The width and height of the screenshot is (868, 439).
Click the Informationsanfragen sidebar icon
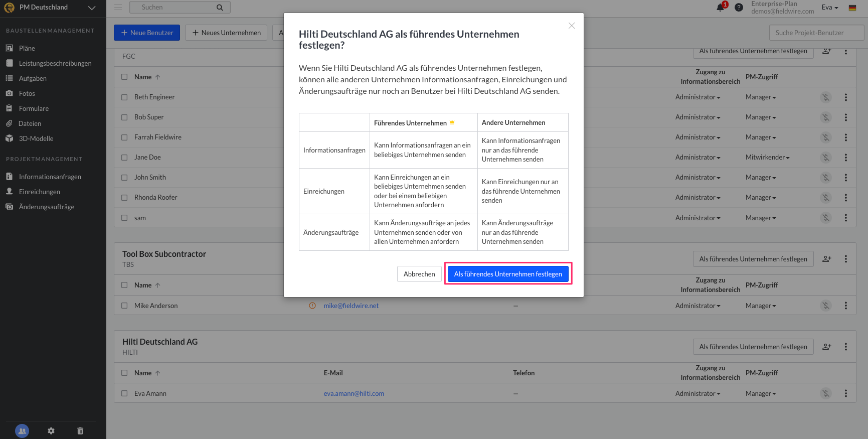pos(9,177)
